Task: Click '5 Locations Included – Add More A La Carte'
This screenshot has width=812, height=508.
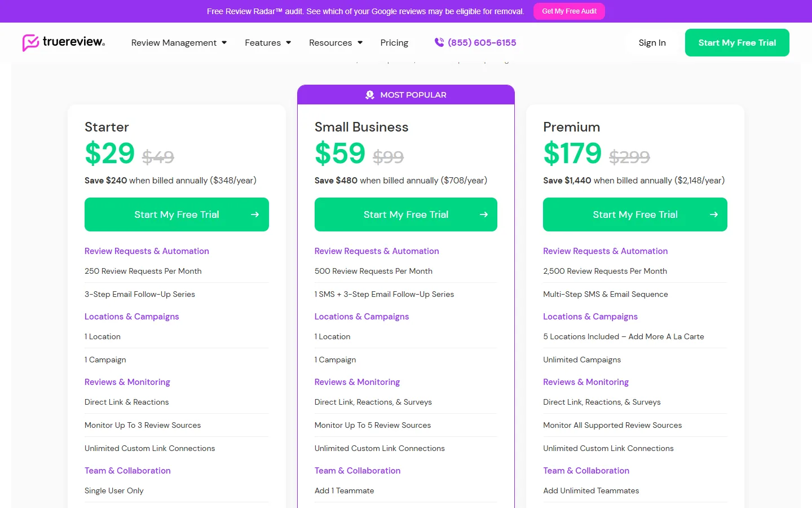Action: coord(624,336)
